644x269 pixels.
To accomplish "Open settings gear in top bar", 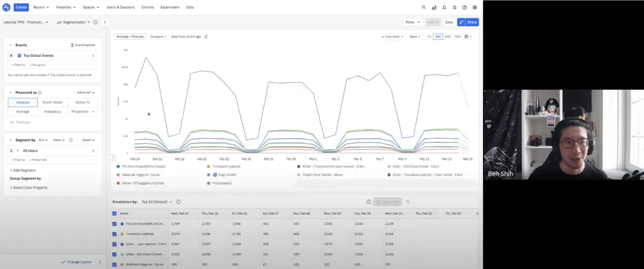I will (475, 7).
